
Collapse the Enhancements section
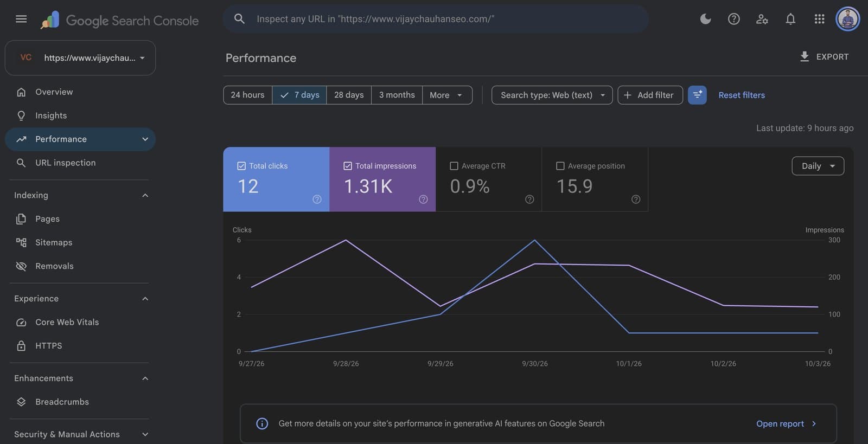145,378
